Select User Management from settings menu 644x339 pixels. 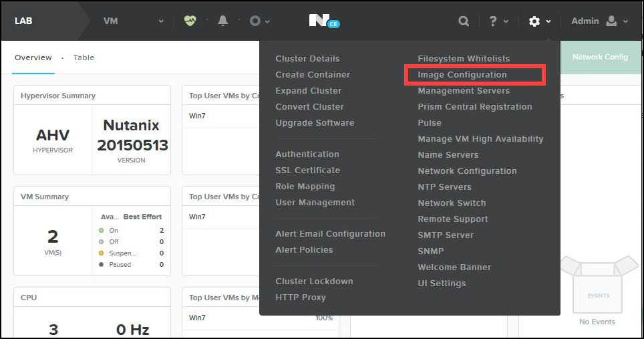click(315, 203)
